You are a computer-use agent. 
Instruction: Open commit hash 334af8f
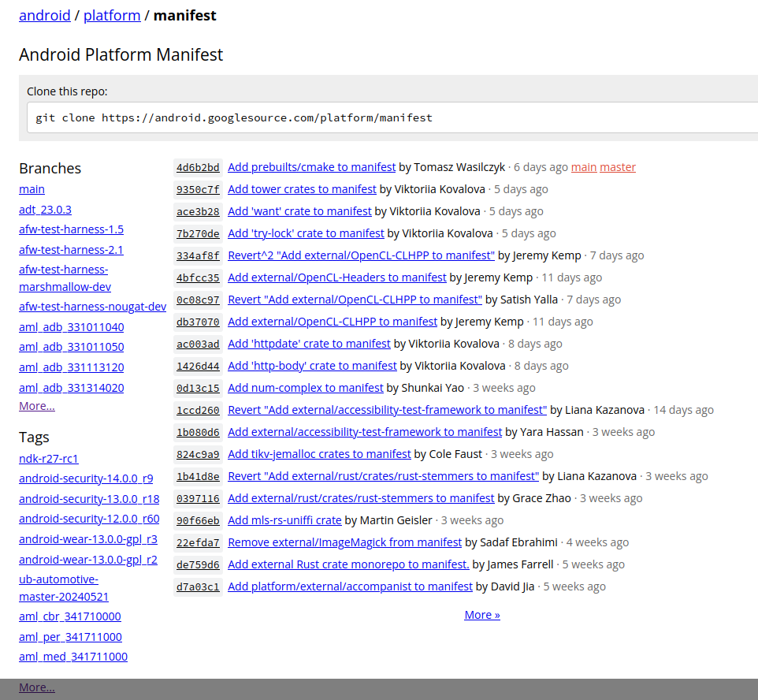point(198,255)
